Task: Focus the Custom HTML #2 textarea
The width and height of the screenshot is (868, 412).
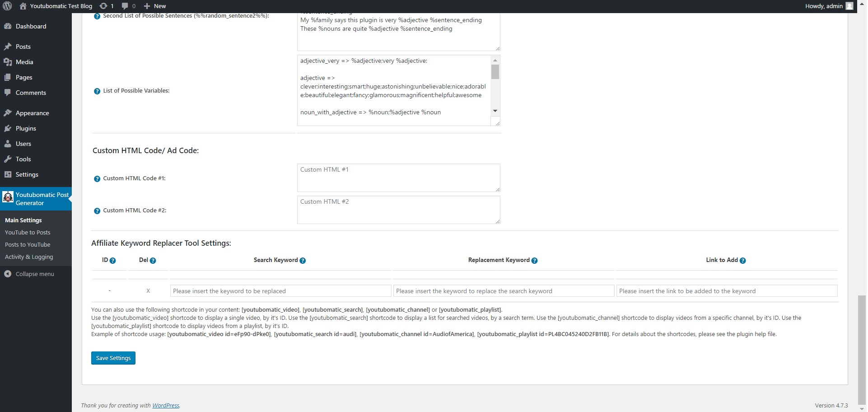Action: pyautogui.click(x=398, y=210)
